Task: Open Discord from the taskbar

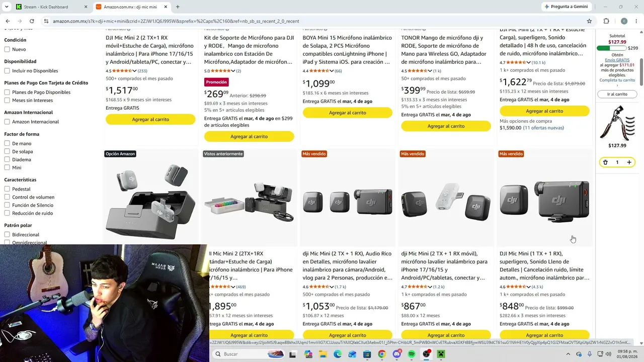Action: pos(397,354)
